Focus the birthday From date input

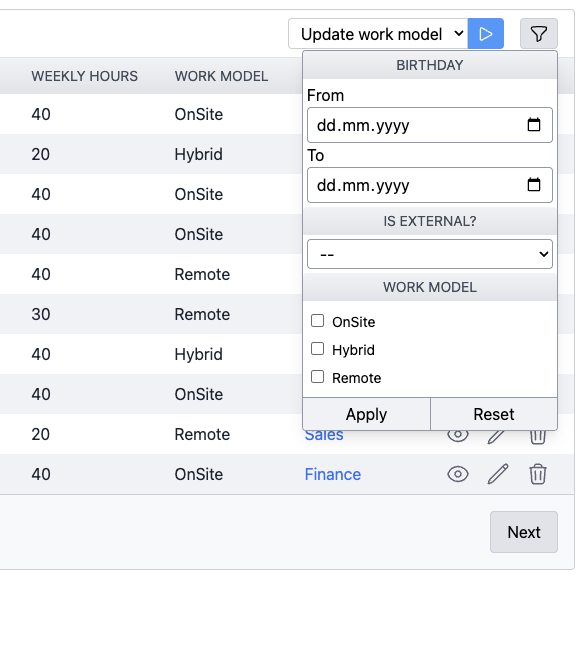coord(430,125)
